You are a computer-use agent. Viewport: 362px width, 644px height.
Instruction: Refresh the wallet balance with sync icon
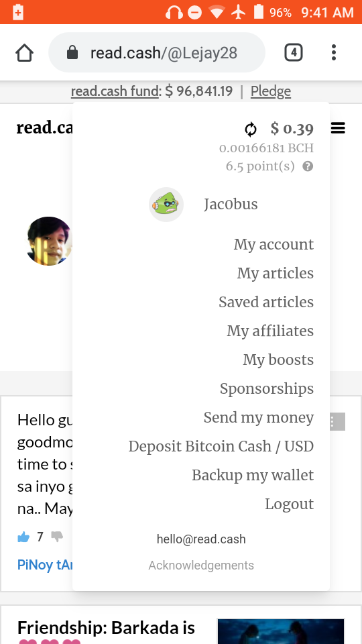coord(251,129)
